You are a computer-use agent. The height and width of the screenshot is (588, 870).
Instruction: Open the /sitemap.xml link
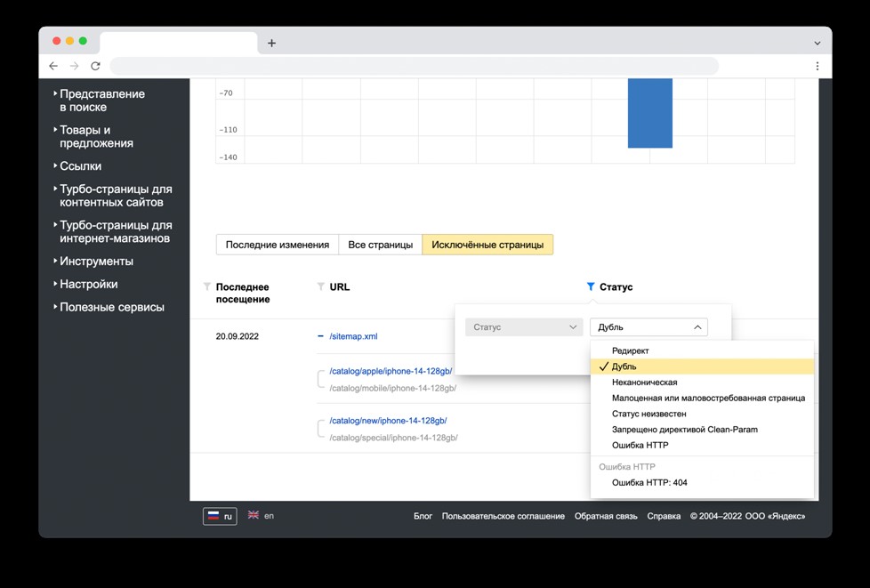coord(353,336)
